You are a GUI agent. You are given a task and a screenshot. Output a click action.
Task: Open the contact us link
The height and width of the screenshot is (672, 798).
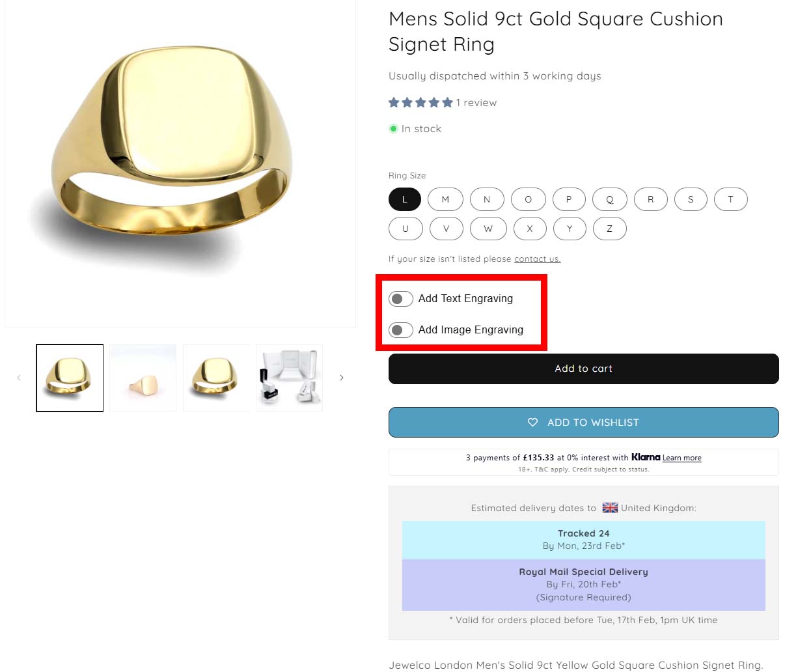[x=537, y=259]
